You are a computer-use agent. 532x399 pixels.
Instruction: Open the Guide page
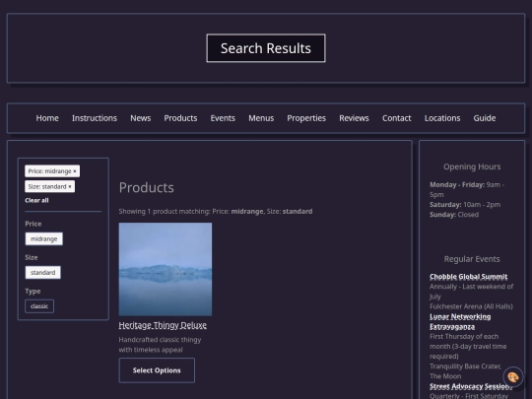click(x=485, y=118)
